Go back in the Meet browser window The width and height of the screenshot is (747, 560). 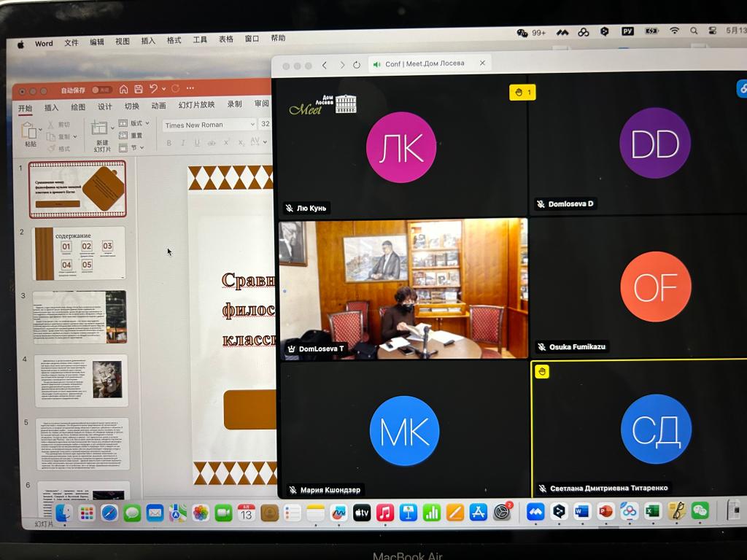click(x=325, y=65)
